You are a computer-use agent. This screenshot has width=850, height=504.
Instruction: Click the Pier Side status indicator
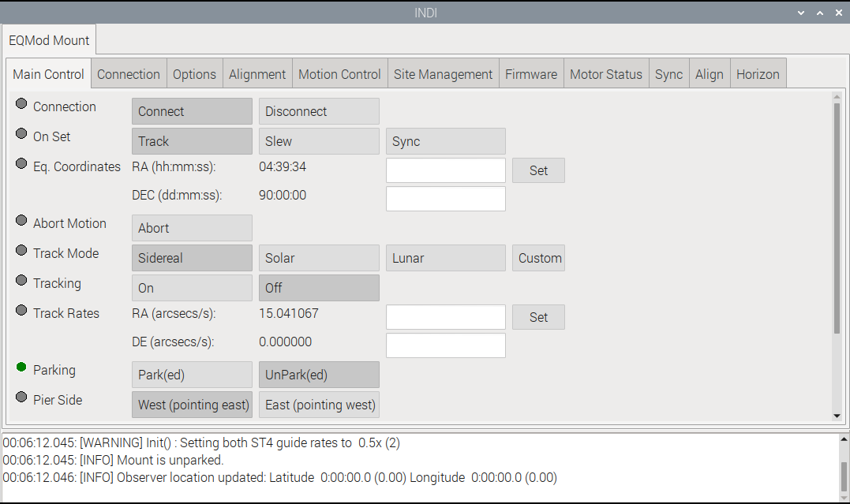pos(21,397)
